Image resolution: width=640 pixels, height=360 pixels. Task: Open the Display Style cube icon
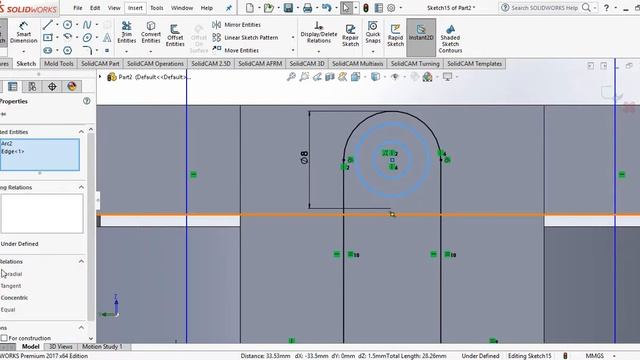pyautogui.click(x=375, y=77)
